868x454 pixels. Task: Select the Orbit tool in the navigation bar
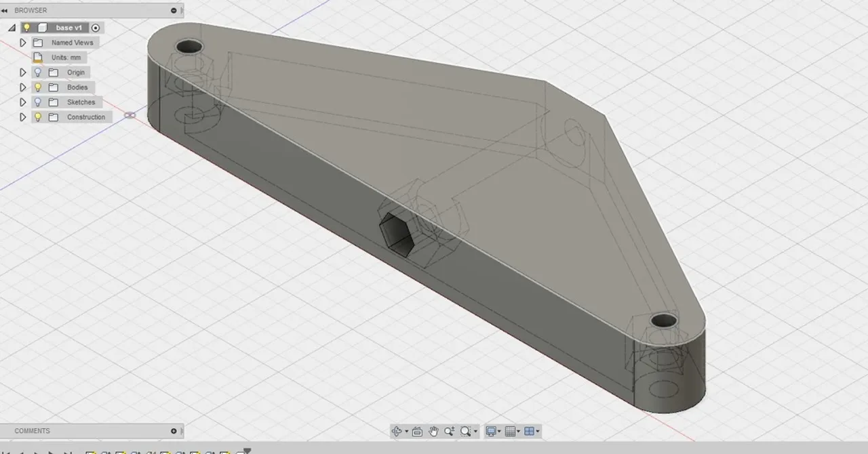(x=397, y=431)
